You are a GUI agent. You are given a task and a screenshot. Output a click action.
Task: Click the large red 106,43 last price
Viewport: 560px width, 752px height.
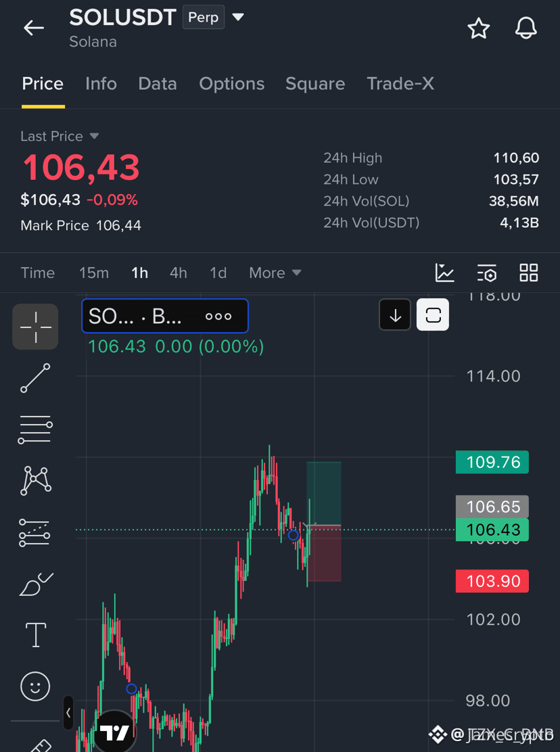click(81, 168)
